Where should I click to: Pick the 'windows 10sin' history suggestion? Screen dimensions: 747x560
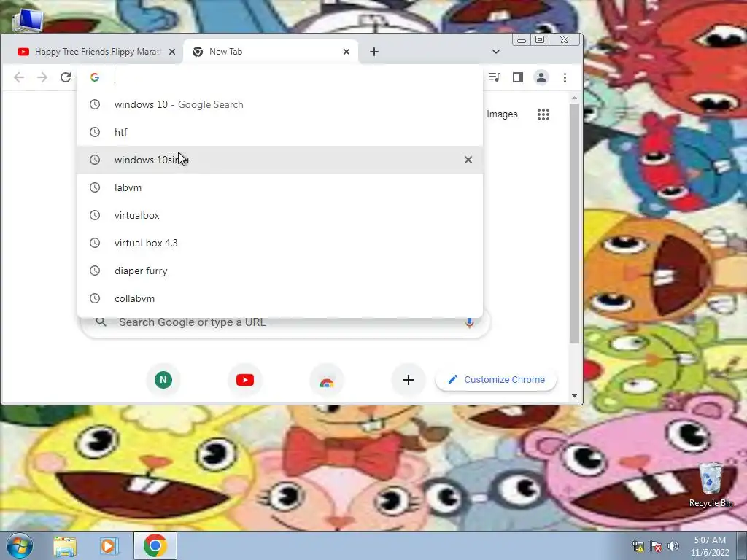click(x=280, y=160)
